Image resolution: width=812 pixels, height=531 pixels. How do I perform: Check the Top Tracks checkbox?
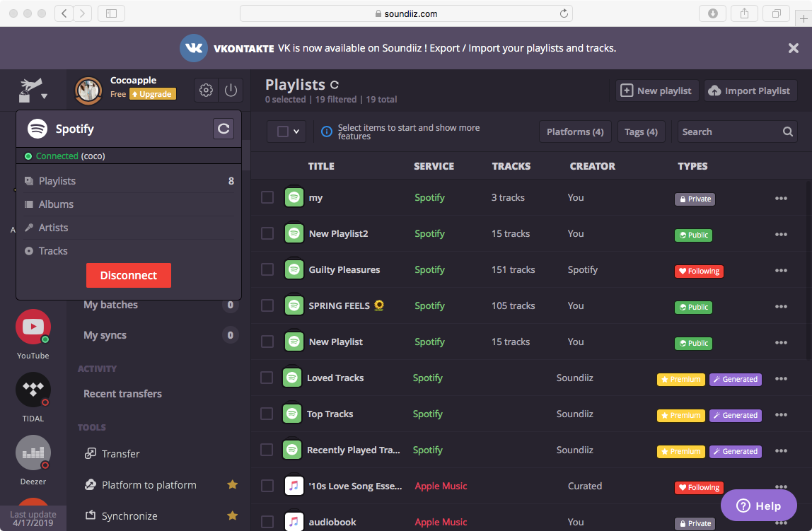(x=266, y=414)
